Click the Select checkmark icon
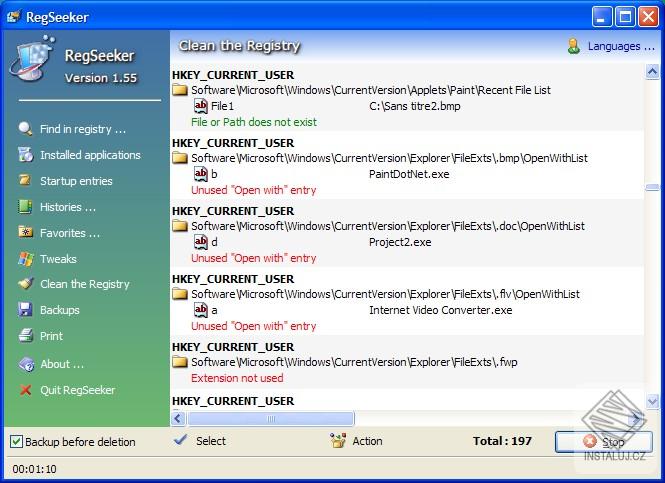This screenshot has height=483, width=665. pos(180,440)
